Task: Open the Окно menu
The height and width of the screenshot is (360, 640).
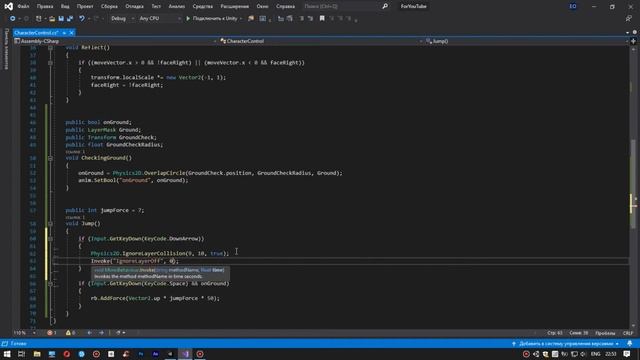Action: point(262,7)
